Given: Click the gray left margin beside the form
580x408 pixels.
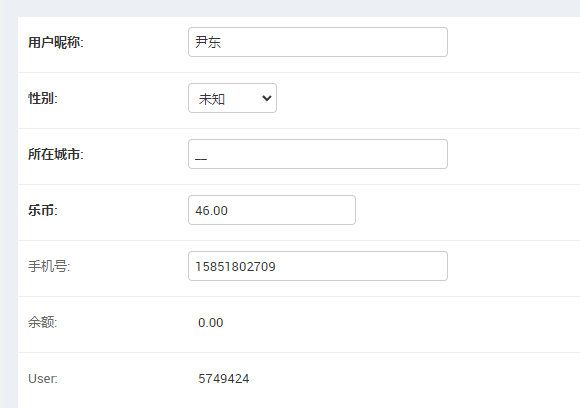Looking at the screenshot, I should pyautogui.click(x=9, y=212).
